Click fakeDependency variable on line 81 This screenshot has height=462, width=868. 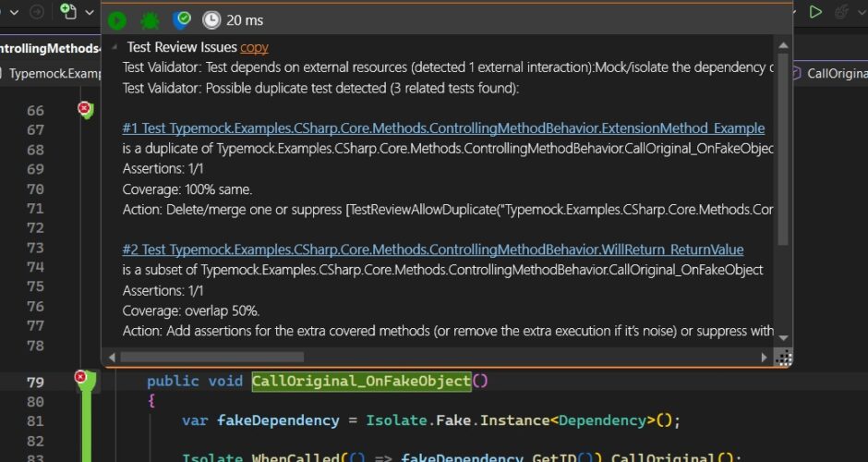[x=278, y=420]
